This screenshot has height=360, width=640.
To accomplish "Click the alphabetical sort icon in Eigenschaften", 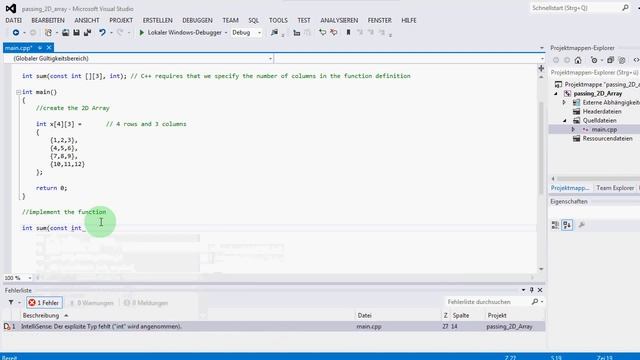I will pyautogui.click(x=567, y=225).
